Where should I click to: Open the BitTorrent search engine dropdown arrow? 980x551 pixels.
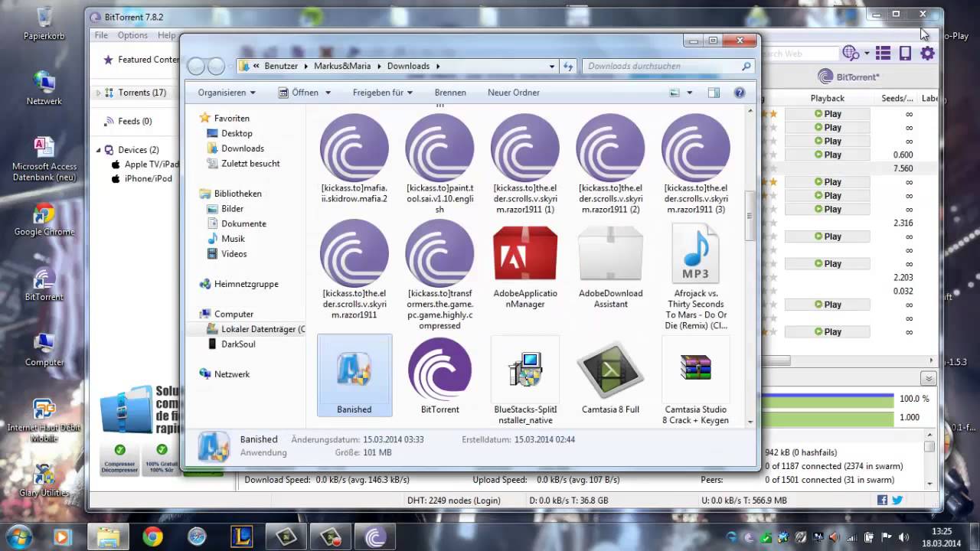pos(867,53)
